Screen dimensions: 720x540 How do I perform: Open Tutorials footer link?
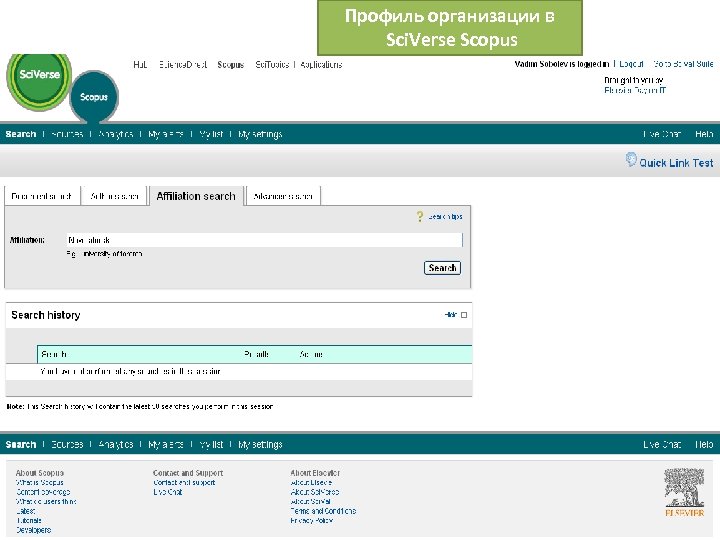29,521
